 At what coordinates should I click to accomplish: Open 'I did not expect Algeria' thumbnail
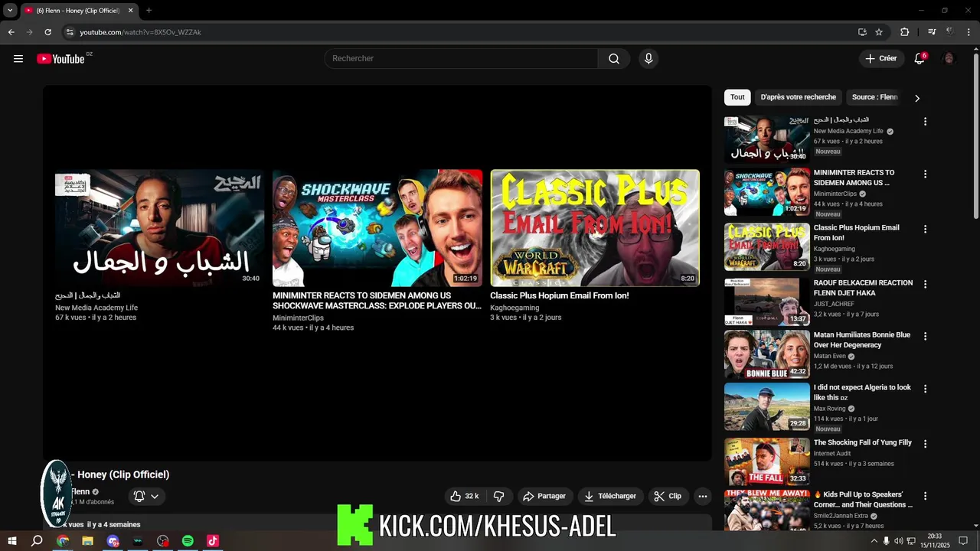(x=766, y=406)
